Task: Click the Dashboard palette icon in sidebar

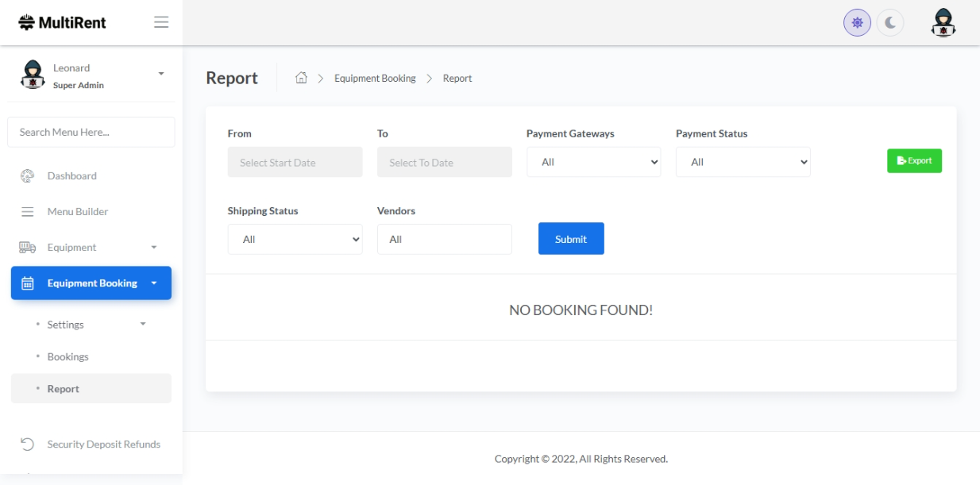Action: point(27,175)
